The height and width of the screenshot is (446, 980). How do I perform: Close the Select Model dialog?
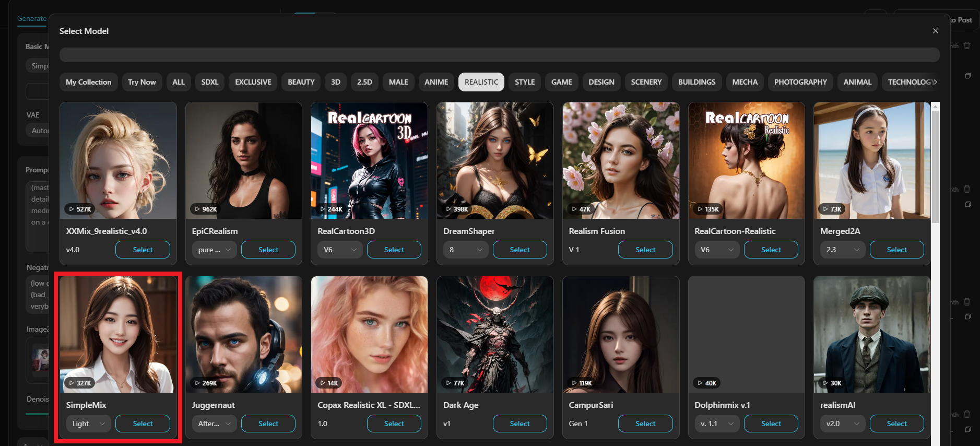pos(935,31)
